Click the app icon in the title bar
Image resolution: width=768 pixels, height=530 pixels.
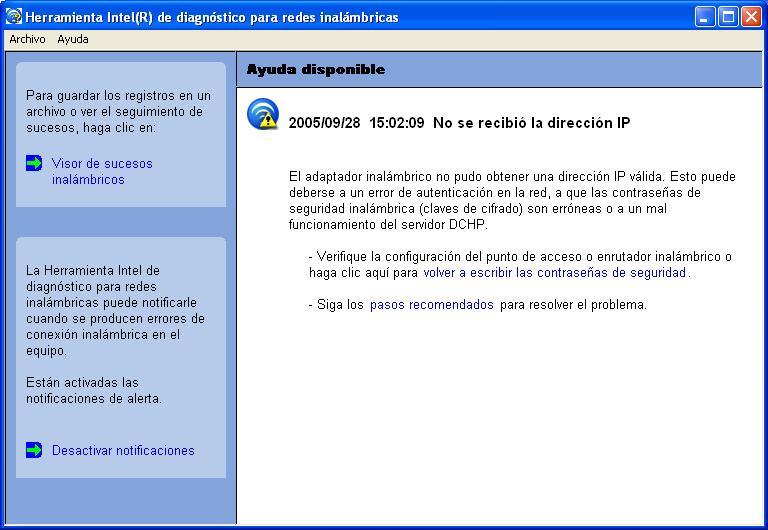pos(14,17)
